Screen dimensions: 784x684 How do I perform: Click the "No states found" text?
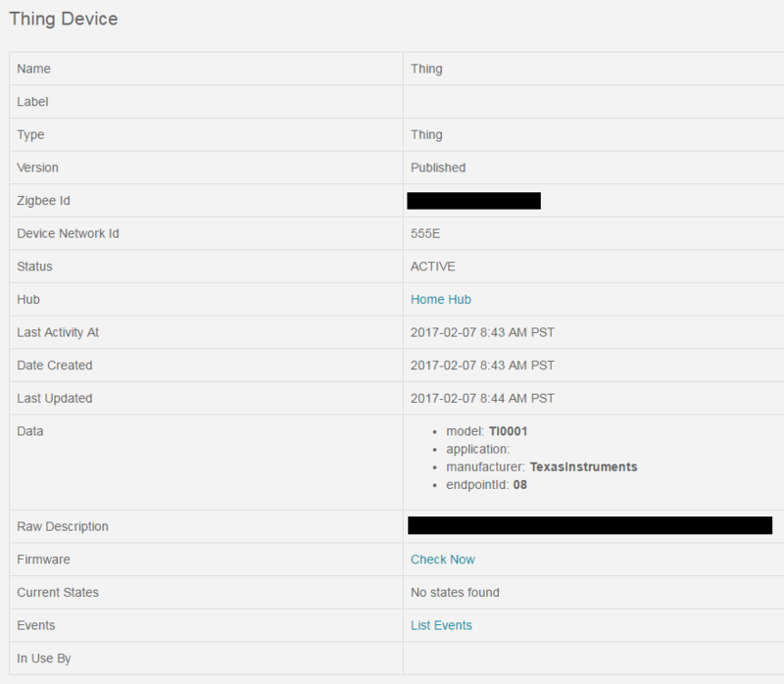click(x=455, y=592)
